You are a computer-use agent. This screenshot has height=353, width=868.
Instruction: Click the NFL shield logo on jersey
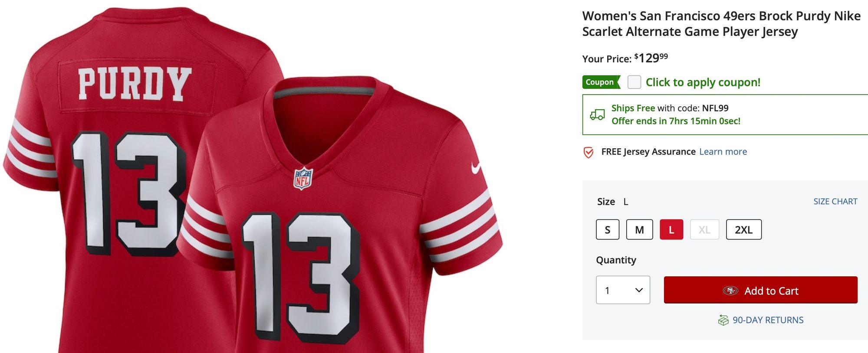(303, 178)
